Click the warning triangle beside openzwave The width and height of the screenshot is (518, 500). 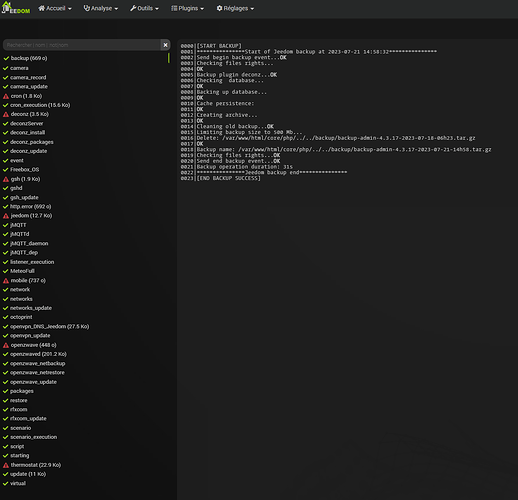6,345
